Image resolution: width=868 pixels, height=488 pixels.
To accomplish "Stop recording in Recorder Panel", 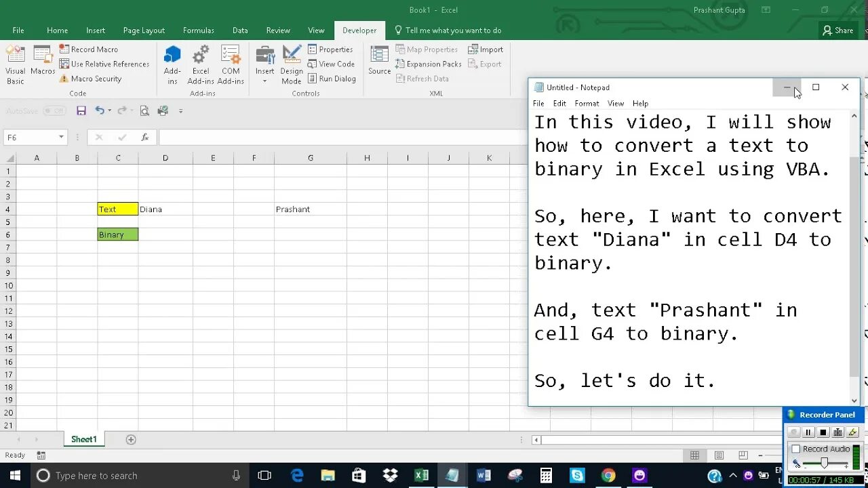I will click(823, 432).
